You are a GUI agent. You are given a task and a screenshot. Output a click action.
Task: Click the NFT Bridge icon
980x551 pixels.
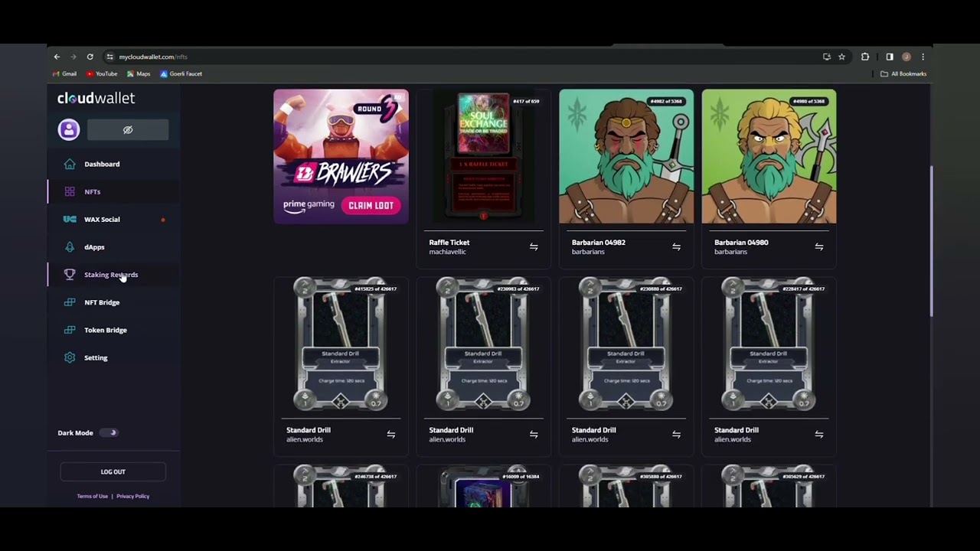click(70, 302)
